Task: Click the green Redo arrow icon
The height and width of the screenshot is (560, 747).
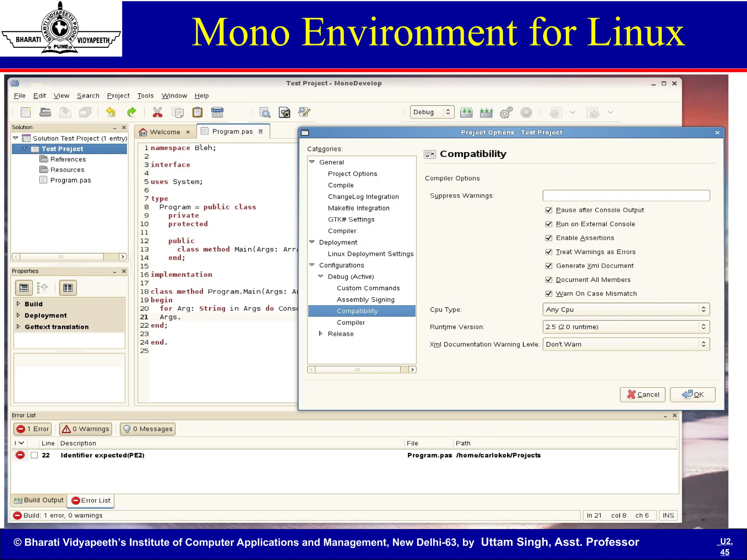Action: coord(131,112)
